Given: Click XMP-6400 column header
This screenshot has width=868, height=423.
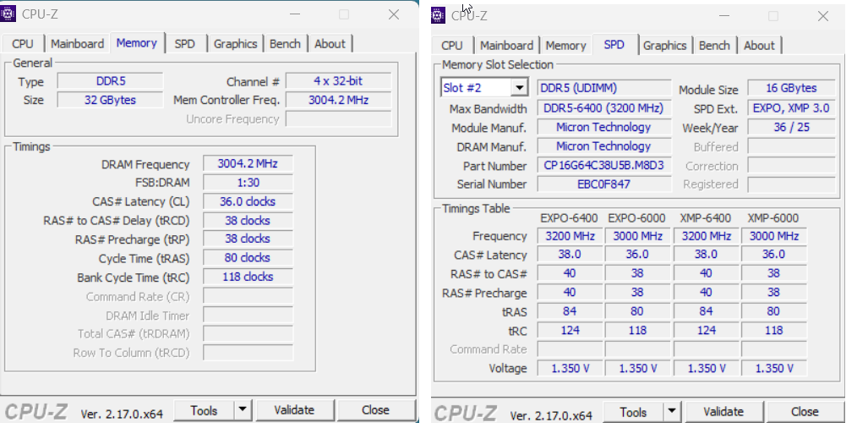Looking at the screenshot, I should (x=705, y=218).
